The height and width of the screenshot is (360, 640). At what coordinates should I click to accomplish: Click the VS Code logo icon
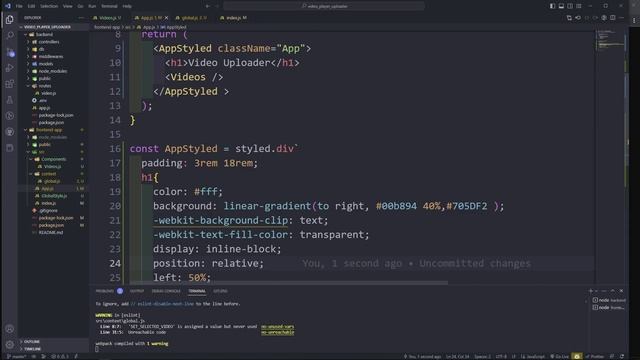pos(8,6)
